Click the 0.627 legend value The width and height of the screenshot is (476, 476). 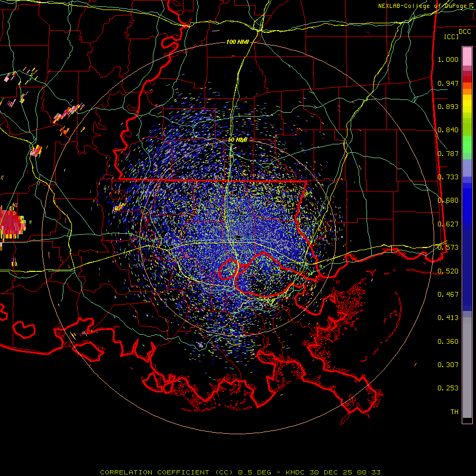(448, 224)
